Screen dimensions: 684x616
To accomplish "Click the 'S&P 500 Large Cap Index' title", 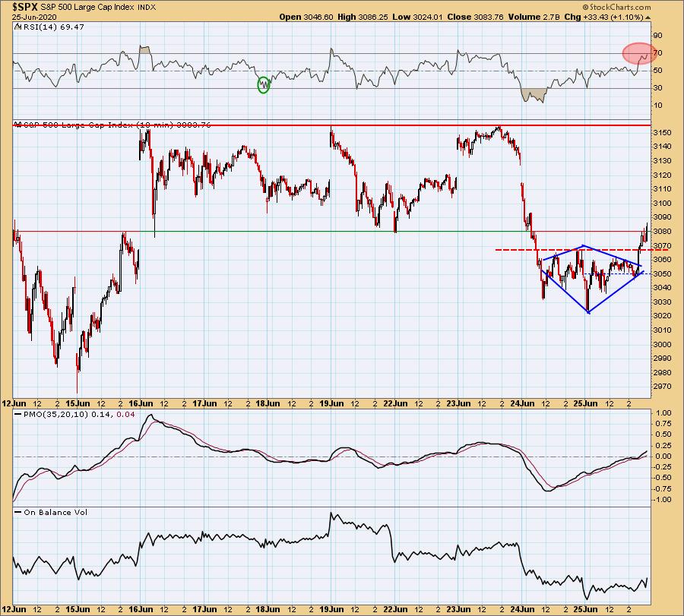I will point(87,8).
